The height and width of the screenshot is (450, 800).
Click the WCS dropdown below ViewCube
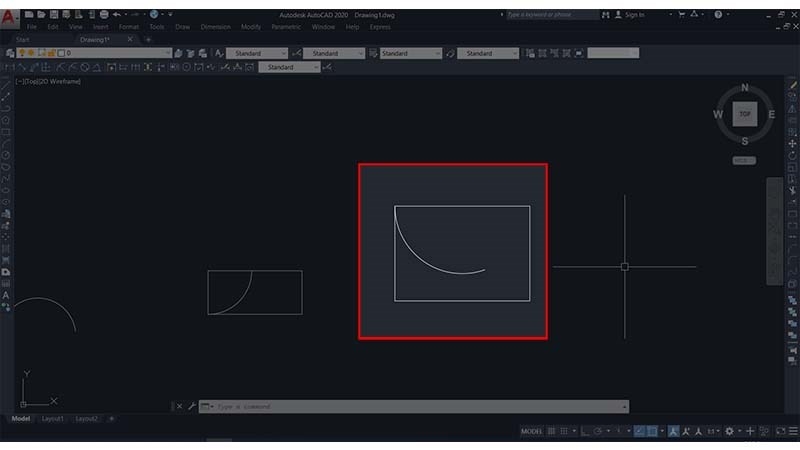744,160
